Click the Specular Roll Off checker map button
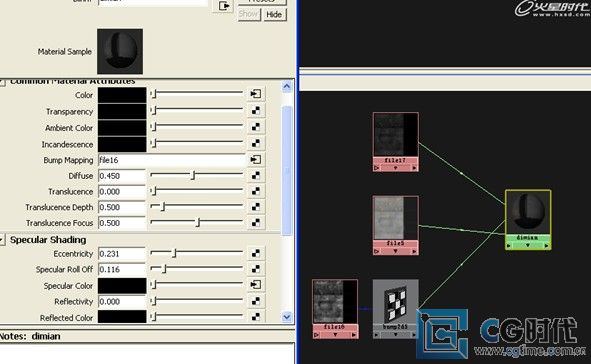591x364 pixels. point(256,269)
